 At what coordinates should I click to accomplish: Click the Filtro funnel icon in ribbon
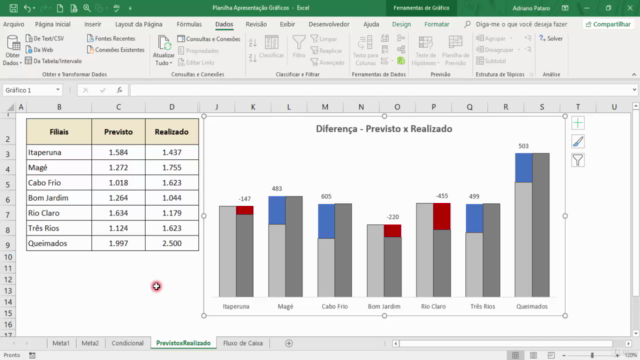point(299,47)
